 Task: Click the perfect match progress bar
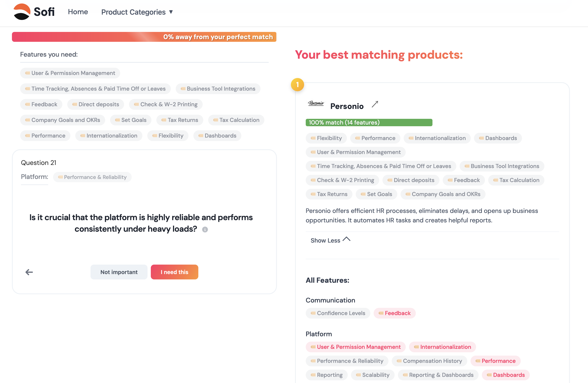pyautogui.click(x=144, y=37)
